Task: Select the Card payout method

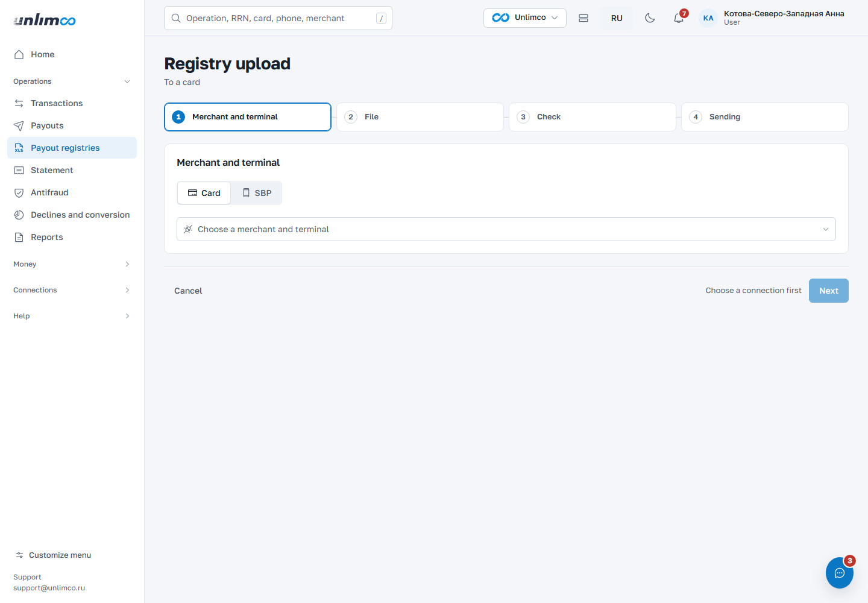Action: tap(204, 193)
